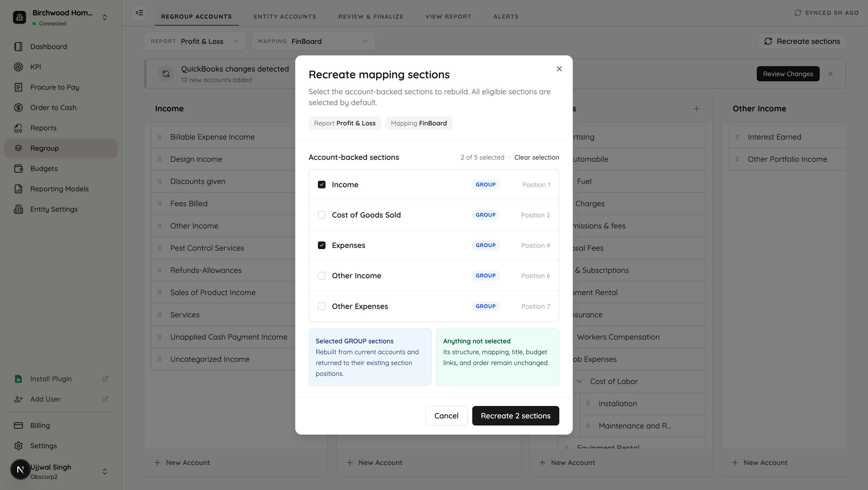868x490 pixels.
Task: Click Clear selection link
Action: [537, 157]
